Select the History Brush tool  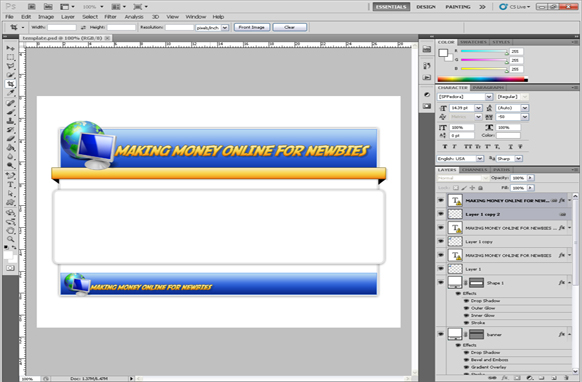click(10, 130)
